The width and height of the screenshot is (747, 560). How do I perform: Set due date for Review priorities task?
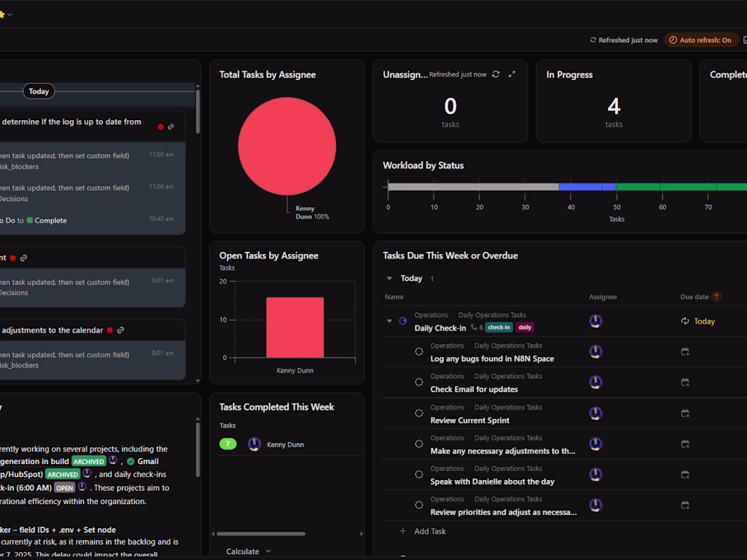685,505
